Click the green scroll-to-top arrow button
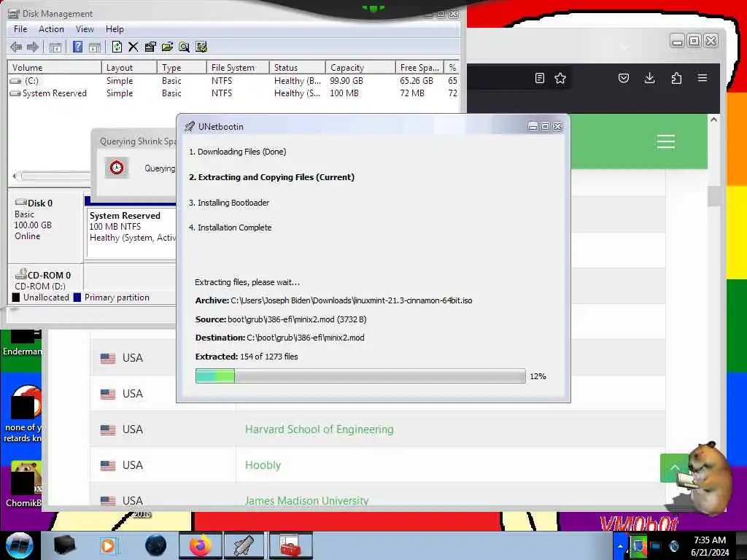The width and height of the screenshot is (747, 560). point(675,467)
